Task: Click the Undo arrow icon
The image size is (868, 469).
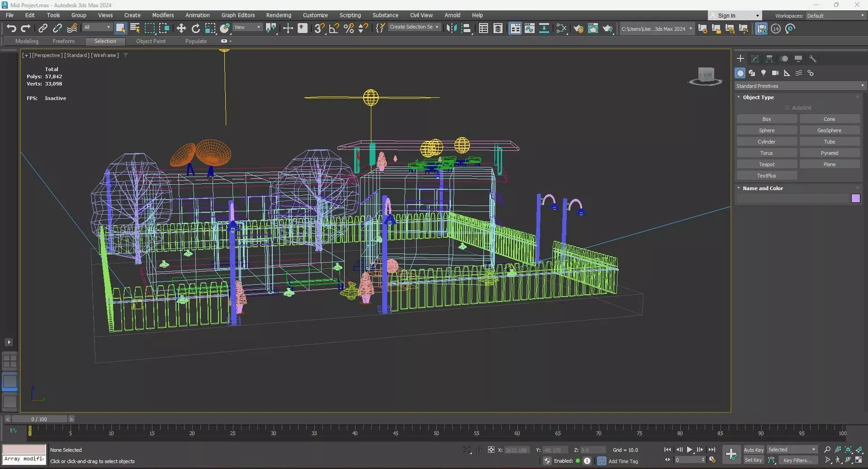Action: [x=11, y=29]
